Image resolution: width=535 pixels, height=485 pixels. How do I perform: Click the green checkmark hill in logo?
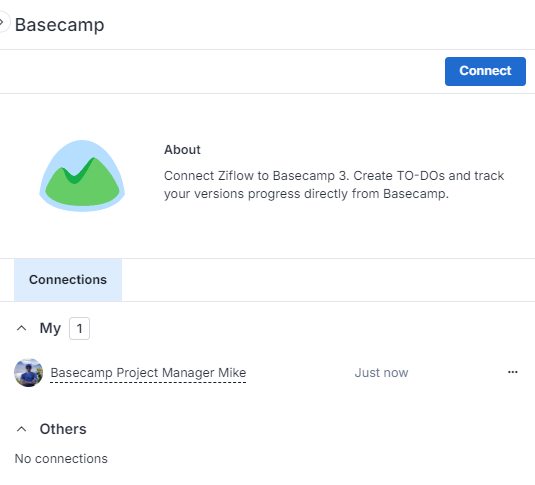tap(82, 182)
